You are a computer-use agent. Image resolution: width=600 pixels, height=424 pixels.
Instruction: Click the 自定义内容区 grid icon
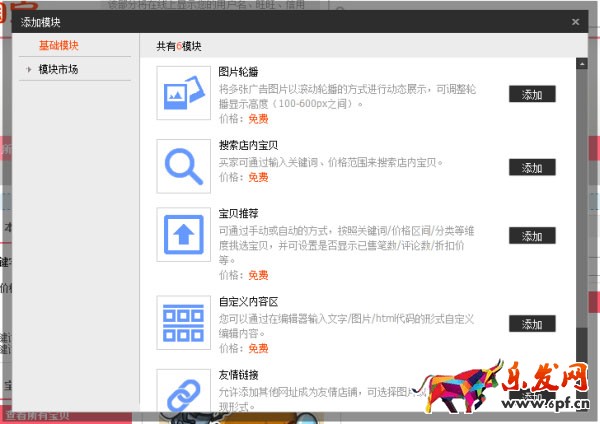183,323
